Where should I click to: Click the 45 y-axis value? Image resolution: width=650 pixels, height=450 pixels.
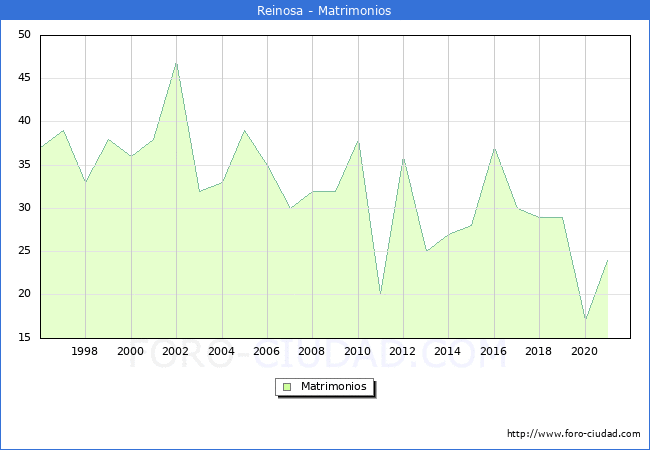(24, 78)
